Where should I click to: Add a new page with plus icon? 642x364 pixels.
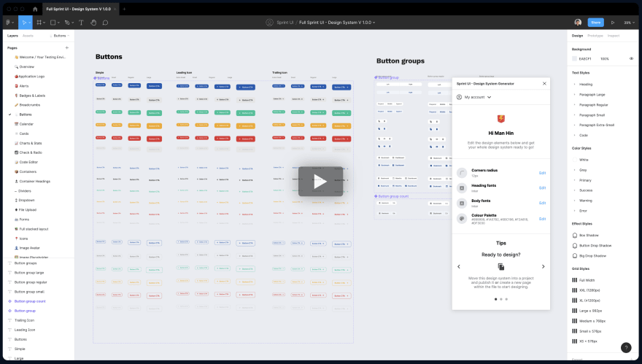coord(66,48)
